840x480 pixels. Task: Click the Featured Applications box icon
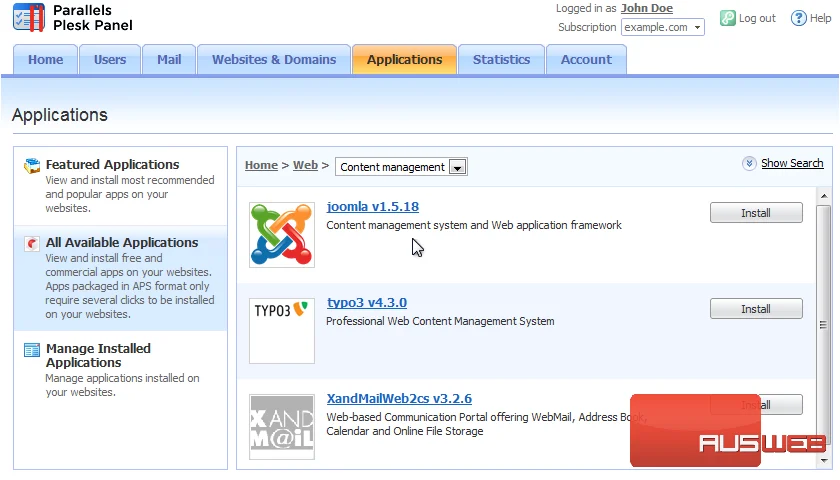[32, 166]
